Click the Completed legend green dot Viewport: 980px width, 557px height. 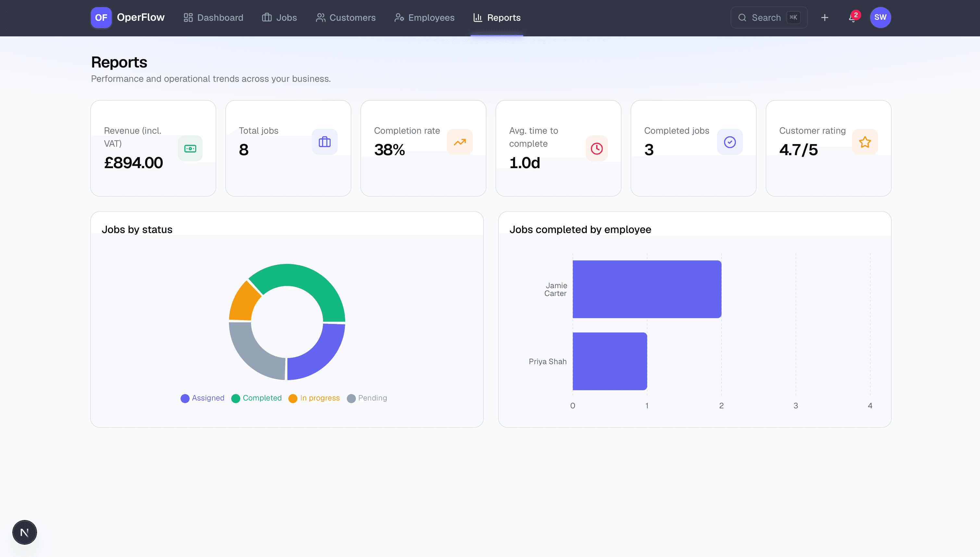(x=236, y=398)
